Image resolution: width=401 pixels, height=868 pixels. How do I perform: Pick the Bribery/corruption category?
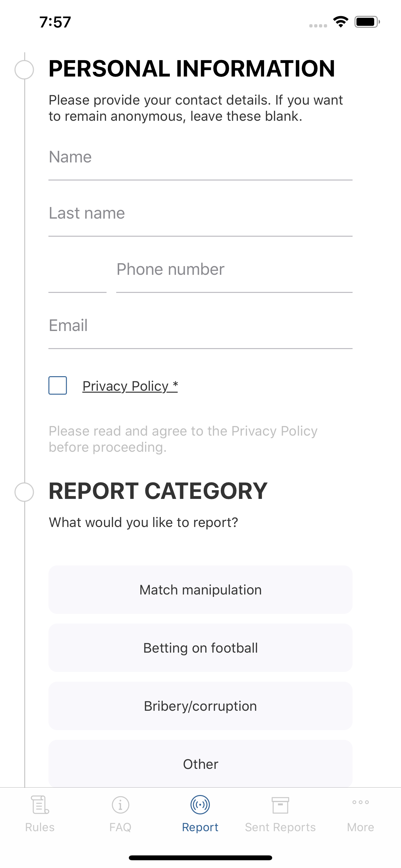(x=200, y=706)
